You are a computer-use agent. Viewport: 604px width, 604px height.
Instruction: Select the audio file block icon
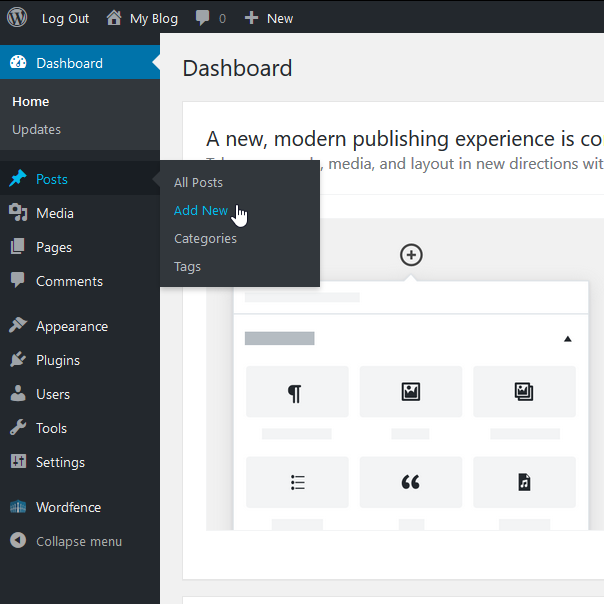[x=524, y=482]
